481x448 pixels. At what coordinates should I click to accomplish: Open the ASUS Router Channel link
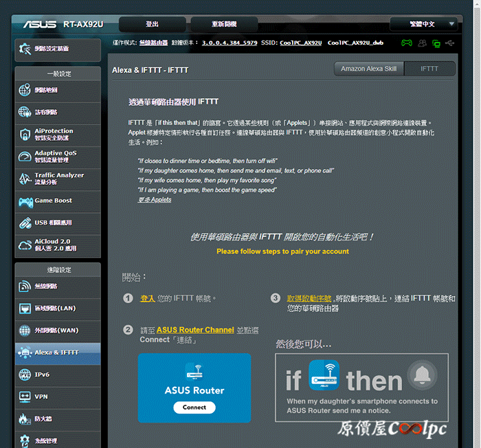[x=195, y=331]
